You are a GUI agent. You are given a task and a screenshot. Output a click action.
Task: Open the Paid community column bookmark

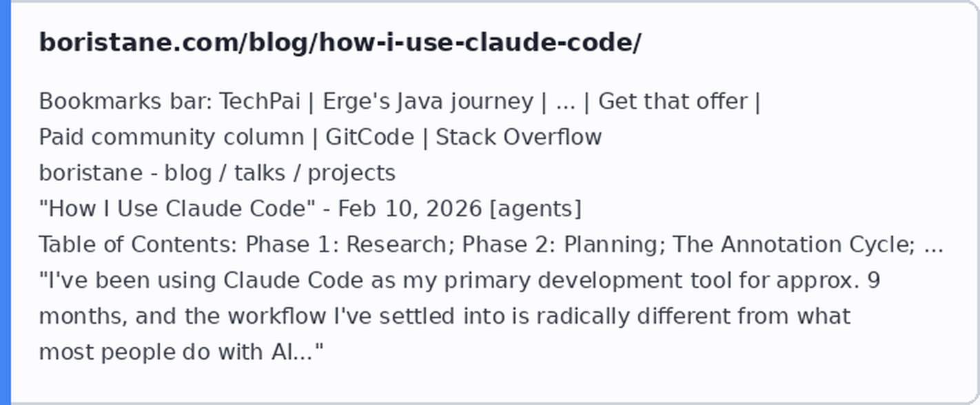pyautogui.click(x=171, y=137)
